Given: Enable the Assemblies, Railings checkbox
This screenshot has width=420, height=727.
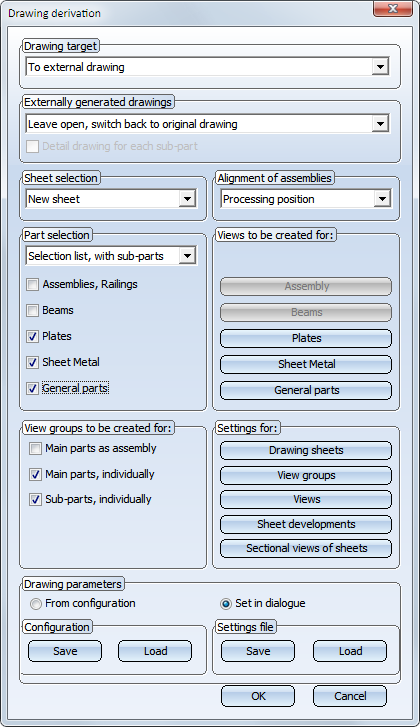Looking at the screenshot, I should (32, 285).
